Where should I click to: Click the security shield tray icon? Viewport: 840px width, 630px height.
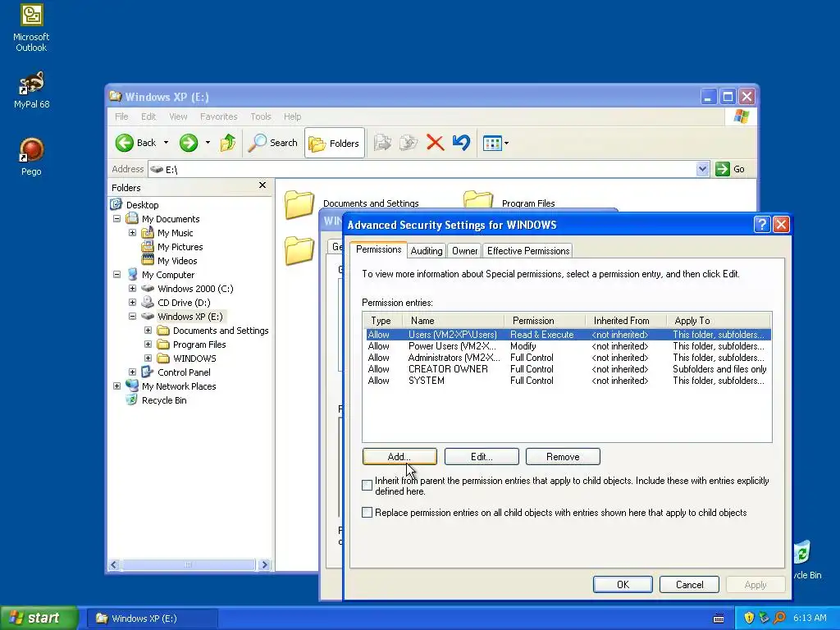click(749, 619)
